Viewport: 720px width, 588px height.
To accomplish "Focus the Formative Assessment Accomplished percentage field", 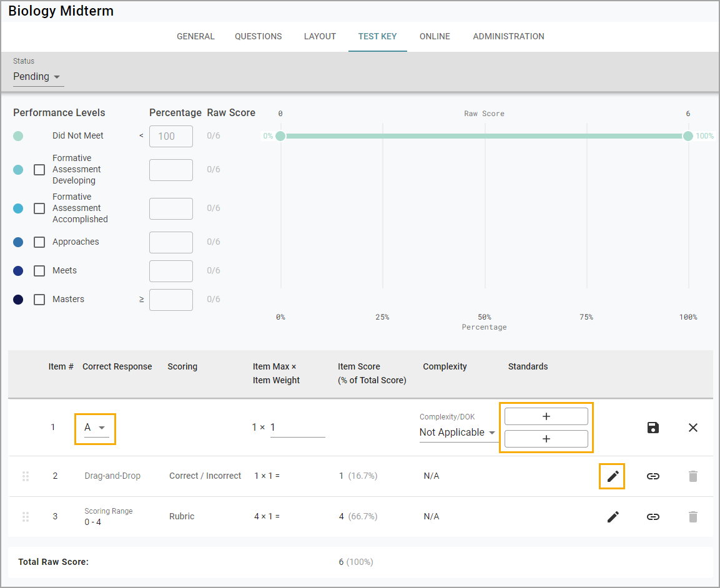I will [x=171, y=209].
